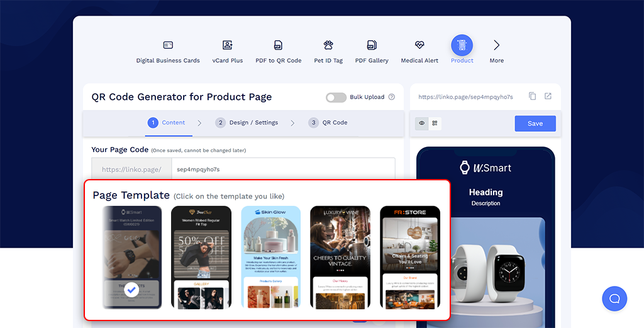Expand More QR code types

pos(496,46)
